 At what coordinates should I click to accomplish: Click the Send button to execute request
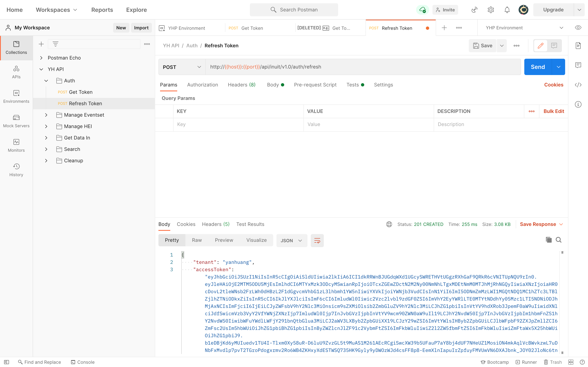(x=538, y=67)
